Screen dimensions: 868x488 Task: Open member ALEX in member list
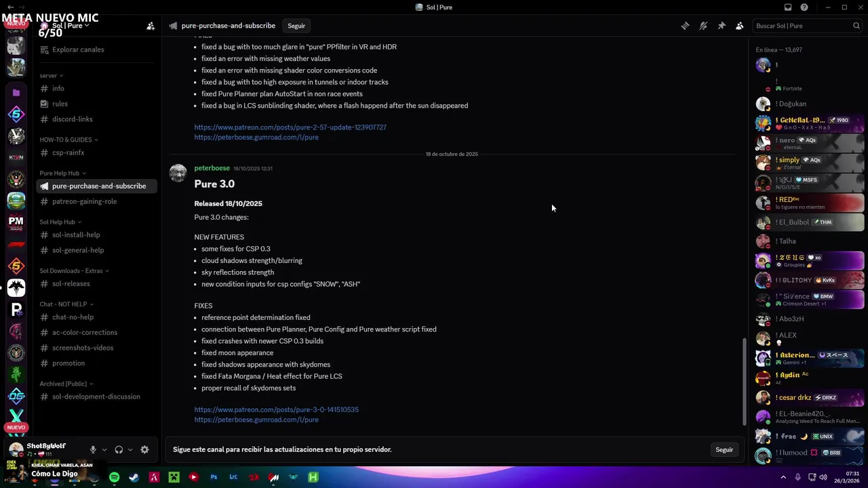810,338
